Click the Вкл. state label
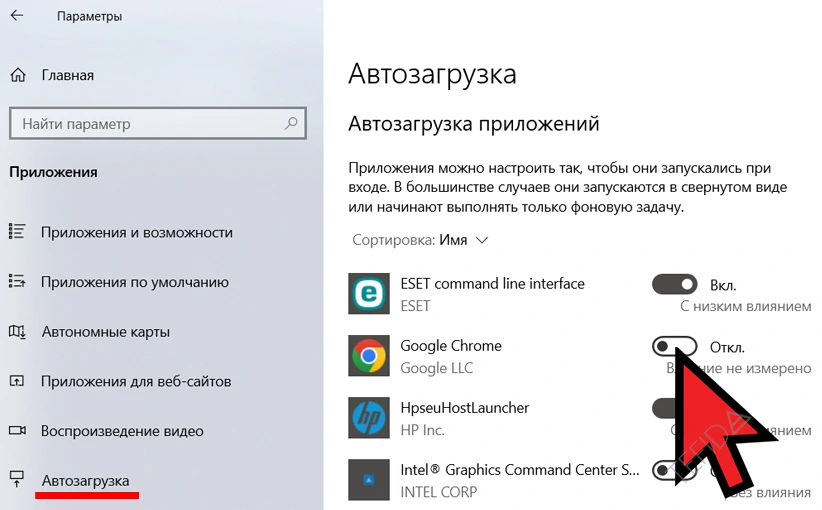Image resolution: width=822 pixels, height=510 pixels. 723,286
